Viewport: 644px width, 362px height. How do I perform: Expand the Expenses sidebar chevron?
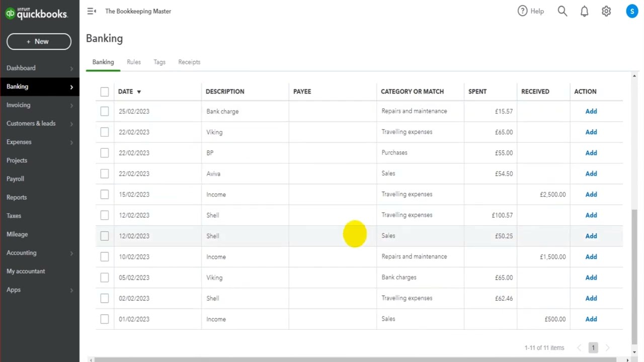click(71, 142)
